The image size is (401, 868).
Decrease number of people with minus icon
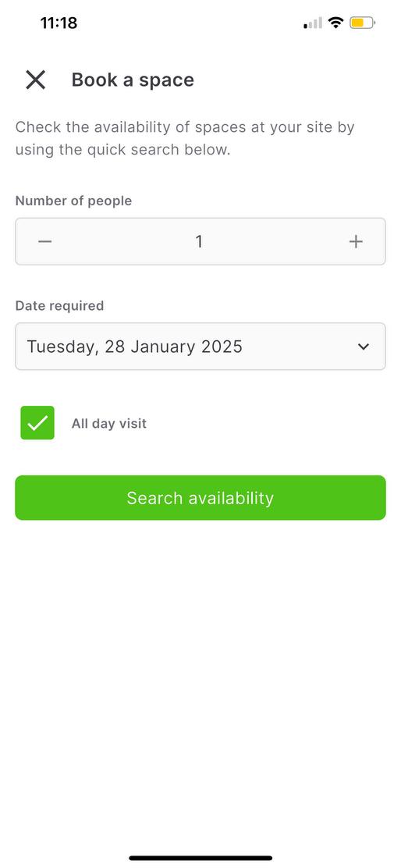tap(44, 241)
